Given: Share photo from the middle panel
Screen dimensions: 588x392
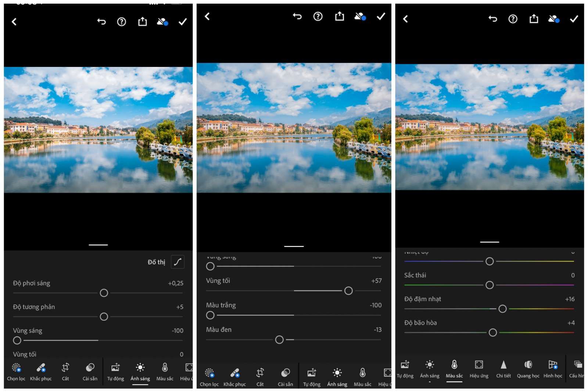Looking at the screenshot, I should [340, 16].
